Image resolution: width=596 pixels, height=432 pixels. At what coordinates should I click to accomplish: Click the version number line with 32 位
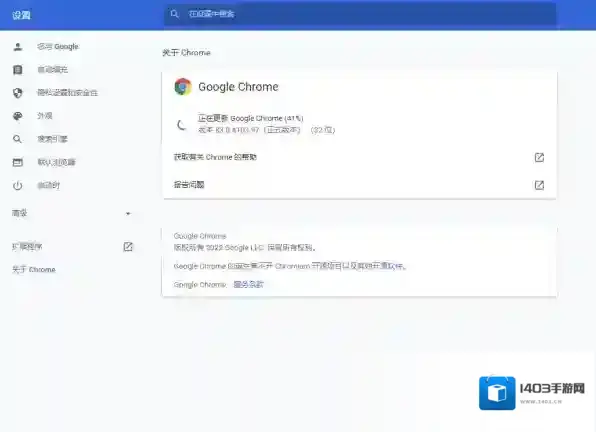[266, 130]
